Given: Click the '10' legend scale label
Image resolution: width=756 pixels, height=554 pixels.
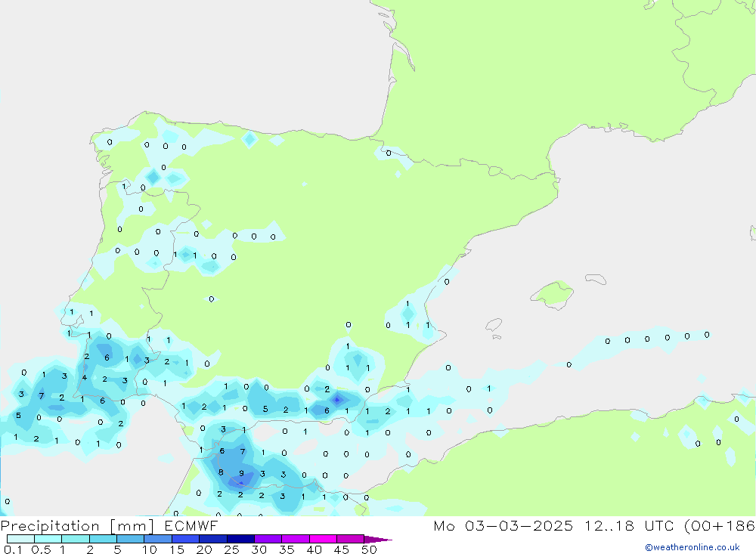Looking at the screenshot, I should click(x=150, y=549).
